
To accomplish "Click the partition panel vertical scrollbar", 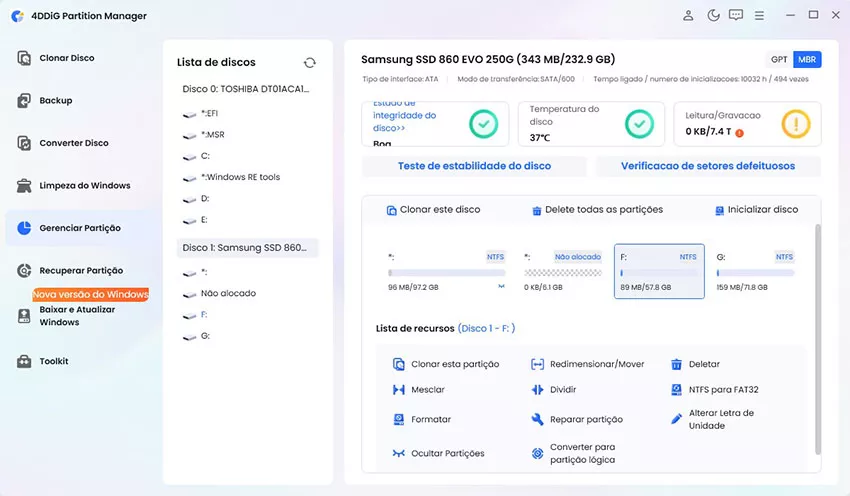I will [x=817, y=339].
